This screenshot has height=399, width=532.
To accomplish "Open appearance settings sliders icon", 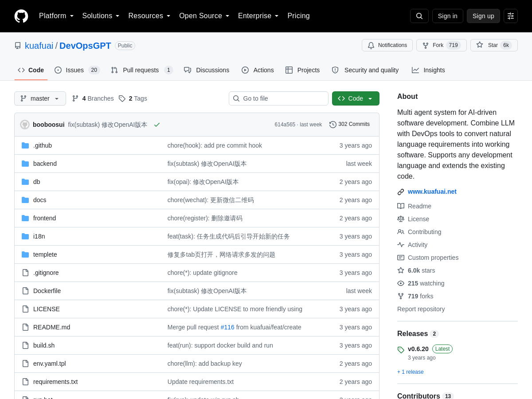I will pos(511,16).
